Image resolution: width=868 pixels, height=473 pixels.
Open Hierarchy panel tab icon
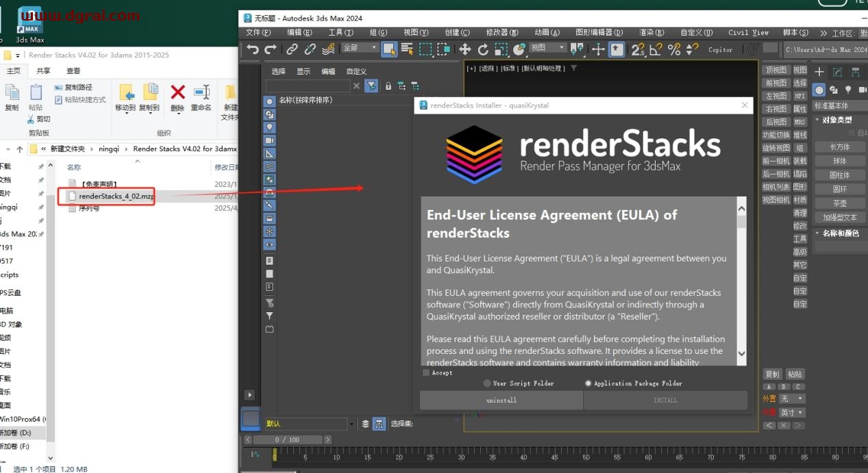coord(855,72)
